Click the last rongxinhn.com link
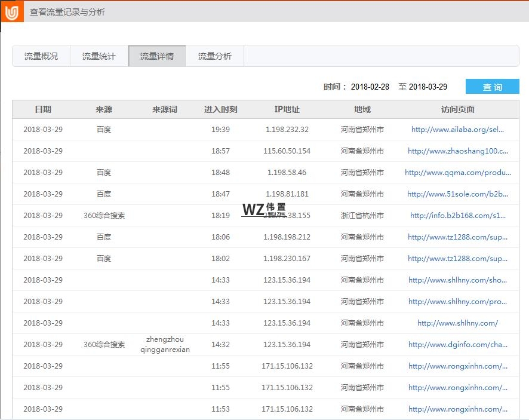 click(x=457, y=409)
